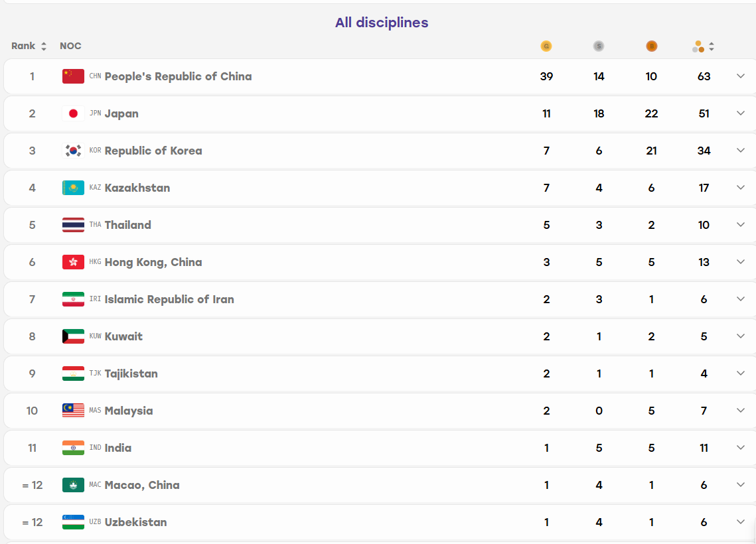The height and width of the screenshot is (544, 756).
Task: Click the India flag icon
Action: (x=73, y=447)
